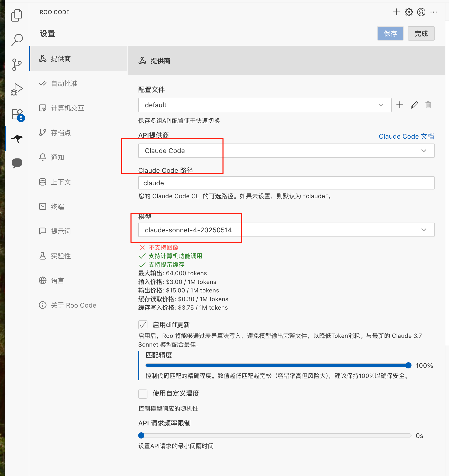Click the API 请求频率限制 slider handle
Image resolution: width=449 pixels, height=476 pixels.
tap(141, 435)
